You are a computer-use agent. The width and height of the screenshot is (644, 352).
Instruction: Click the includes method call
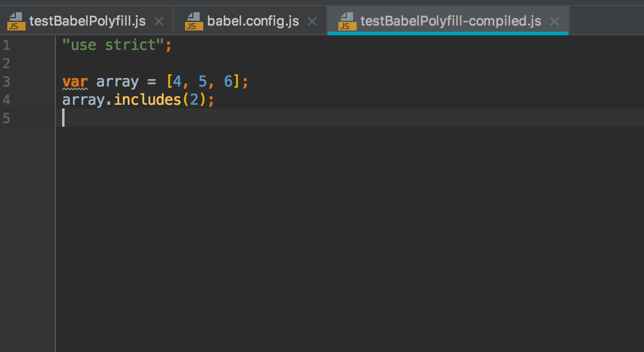pos(147,100)
